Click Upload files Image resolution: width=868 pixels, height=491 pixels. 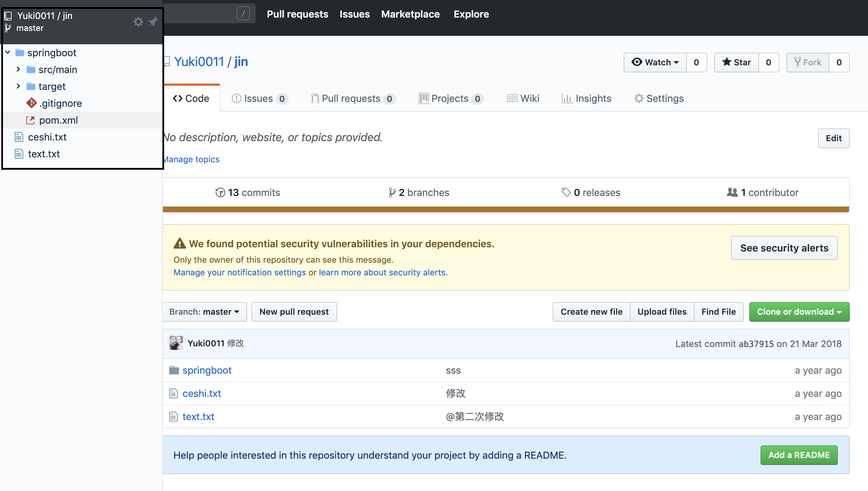[x=662, y=312]
